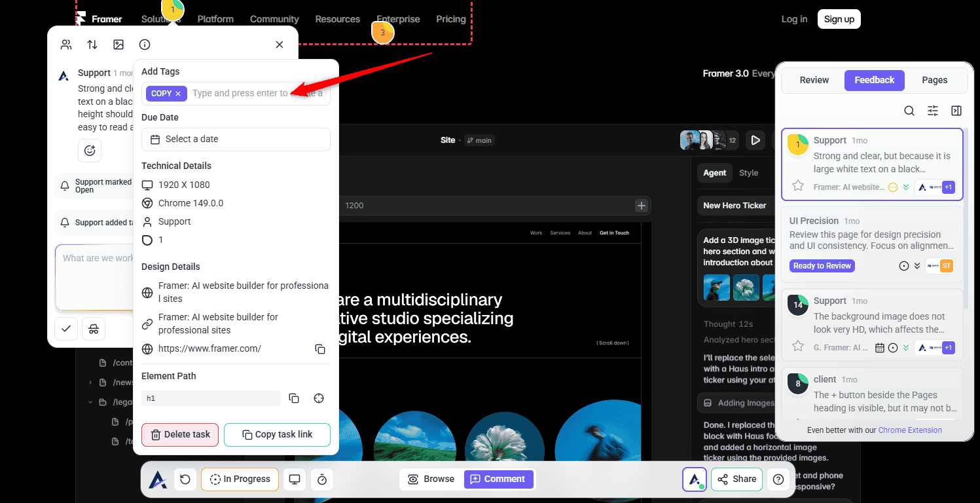Copy the h1 element path
Image resolution: width=980 pixels, height=503 pixels.
pos(294,398)
